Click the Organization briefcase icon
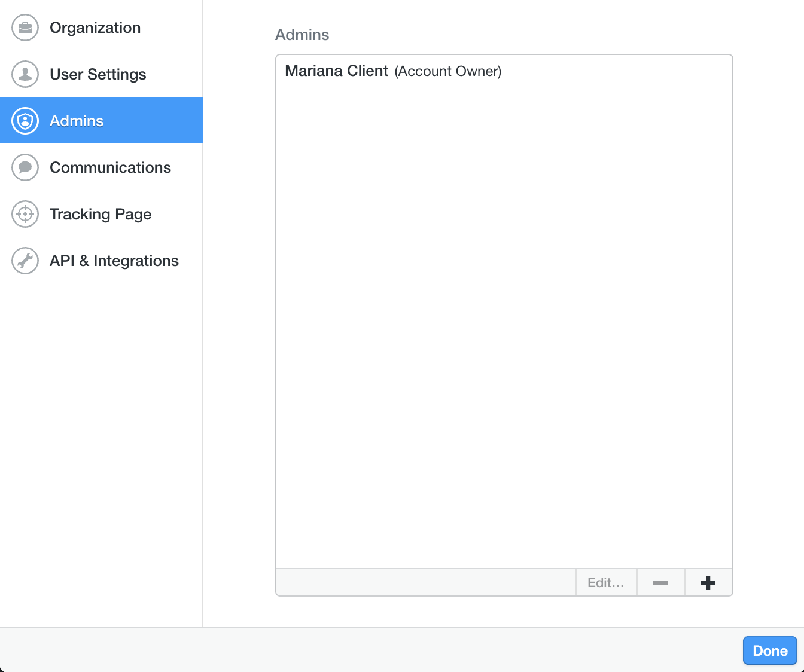 [25, 28]
